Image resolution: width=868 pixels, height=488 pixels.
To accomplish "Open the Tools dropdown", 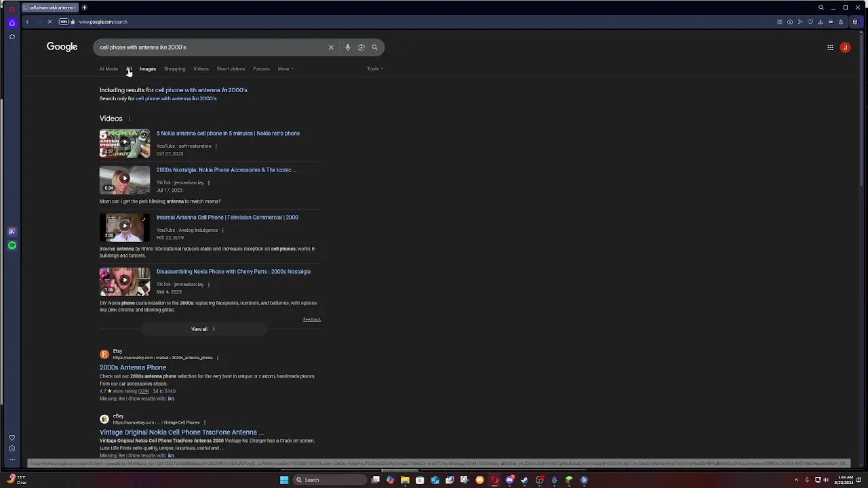I will click(x=375, y=68).
